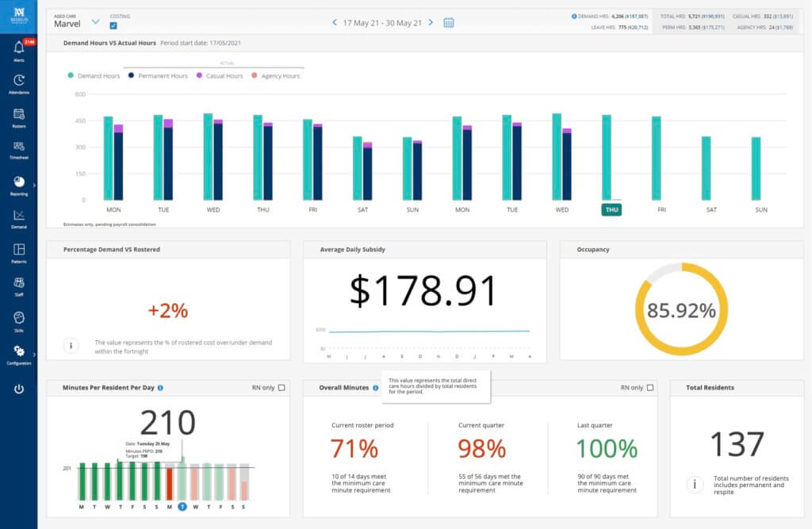Tick RN only in Overall Minutes panel
Image resolution: width=812 pixels, height=529 pixels.
point(650,388)
